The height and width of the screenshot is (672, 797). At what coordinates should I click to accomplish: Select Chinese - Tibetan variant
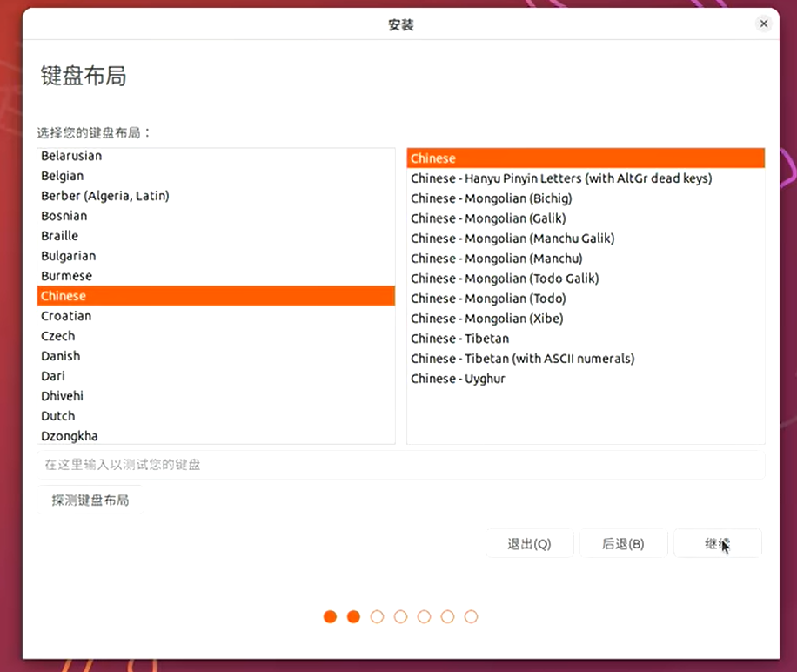click(x=460, y=339)
